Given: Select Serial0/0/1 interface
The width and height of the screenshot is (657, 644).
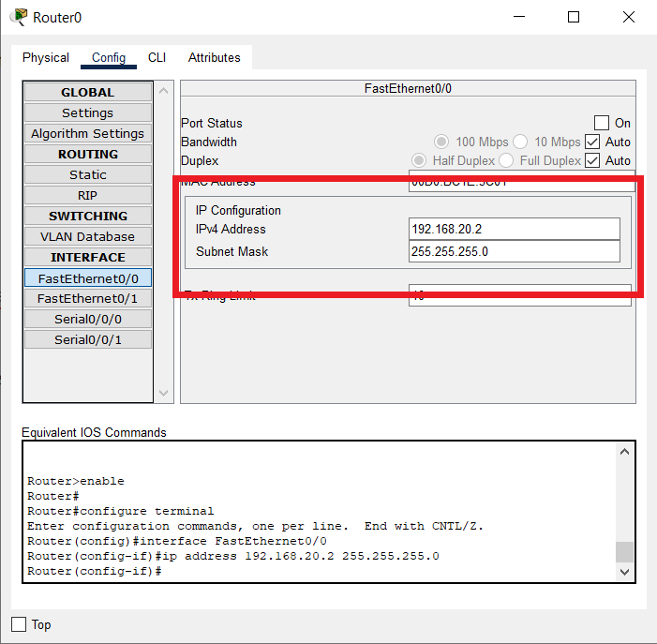Looking at the screenshot, I should [88, 339].
